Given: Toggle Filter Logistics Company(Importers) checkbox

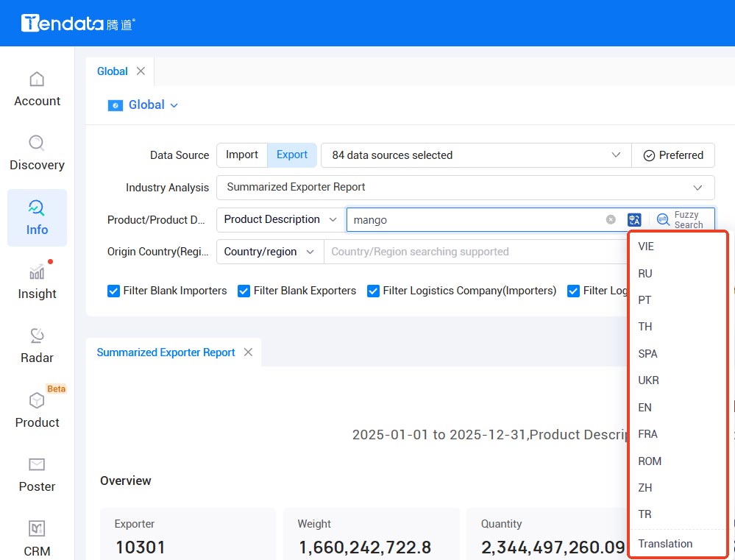Looking at the screenshot, I should [x=373, y=291].
